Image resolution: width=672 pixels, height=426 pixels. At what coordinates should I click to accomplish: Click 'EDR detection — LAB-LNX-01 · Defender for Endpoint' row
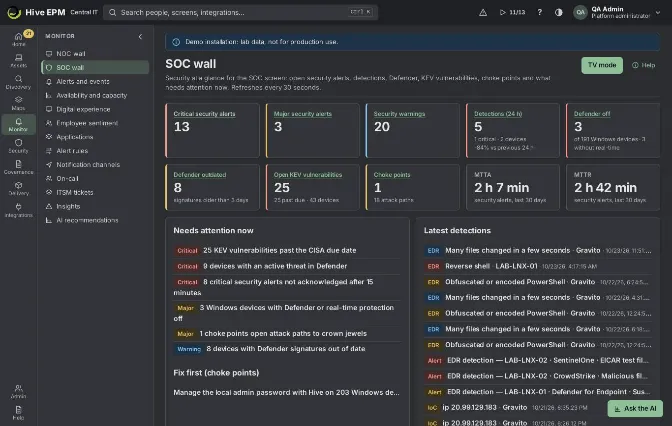[x=538, y=392]
